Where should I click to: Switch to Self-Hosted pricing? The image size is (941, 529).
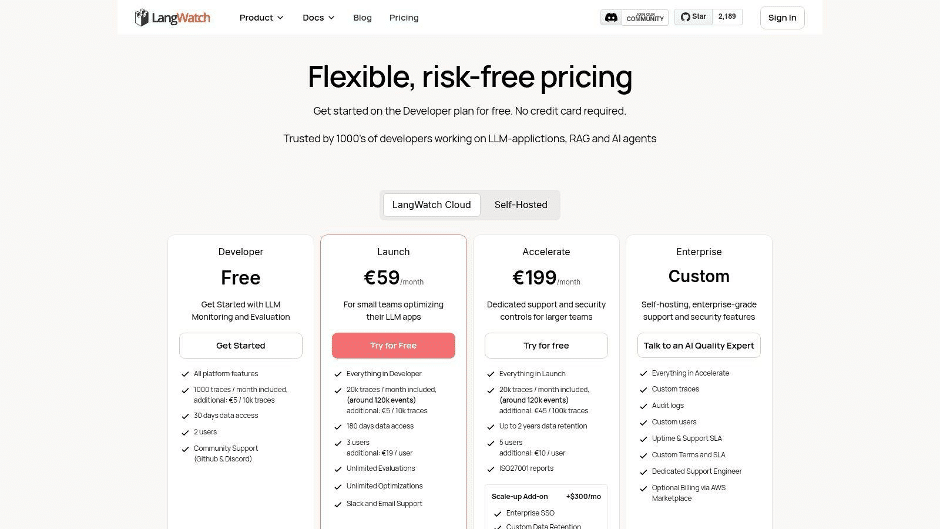(x=520, y=205)
